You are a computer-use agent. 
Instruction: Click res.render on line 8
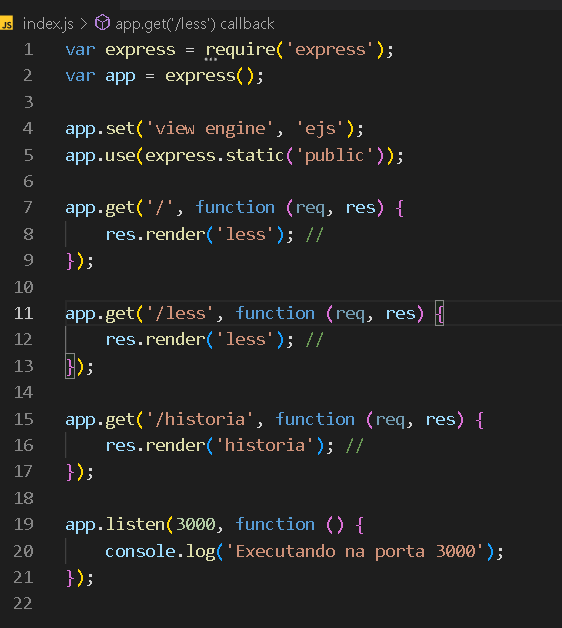[155, 234]
